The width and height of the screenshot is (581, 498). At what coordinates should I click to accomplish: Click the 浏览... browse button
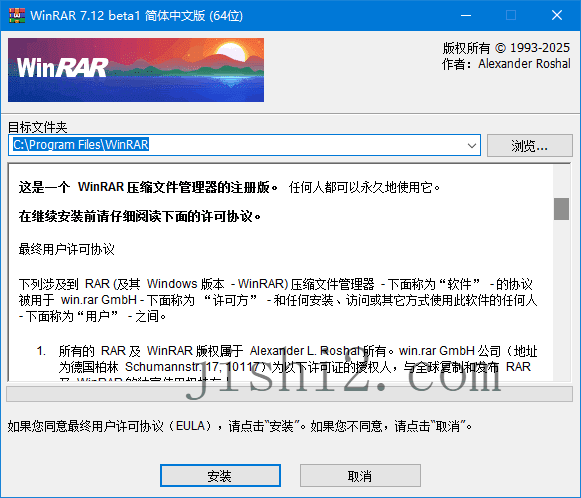pos(529,146)
